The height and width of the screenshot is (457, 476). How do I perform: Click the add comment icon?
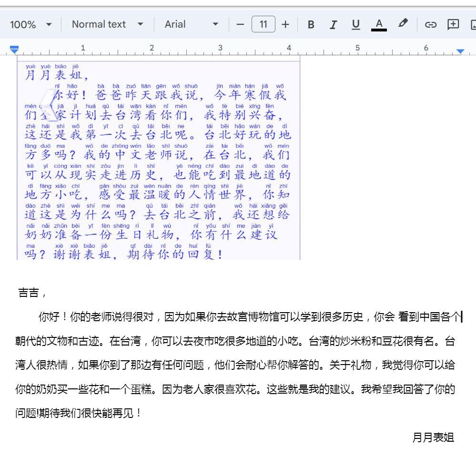pyautogui.click(x=453, y=24)
